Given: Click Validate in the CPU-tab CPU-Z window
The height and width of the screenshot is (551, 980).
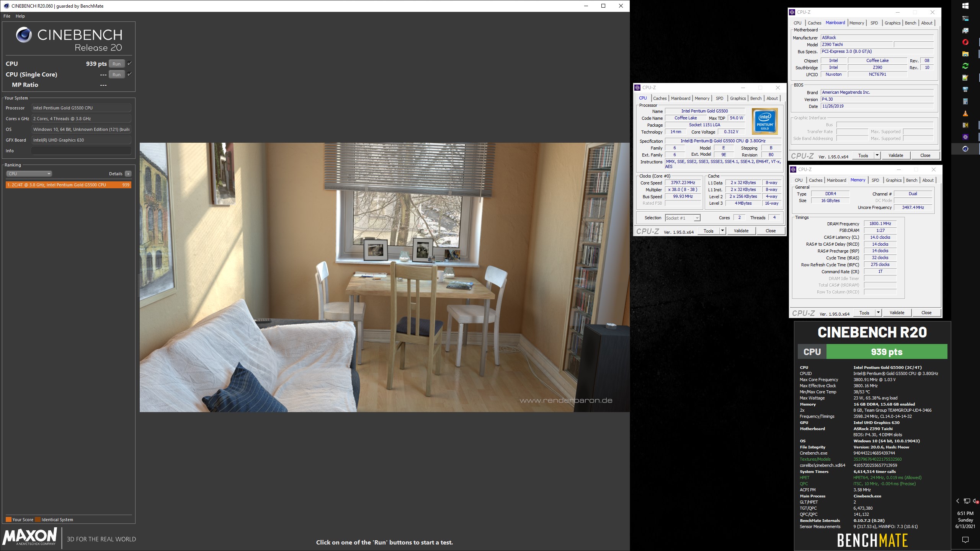Looking at the screenshot, I should [741, 231].
